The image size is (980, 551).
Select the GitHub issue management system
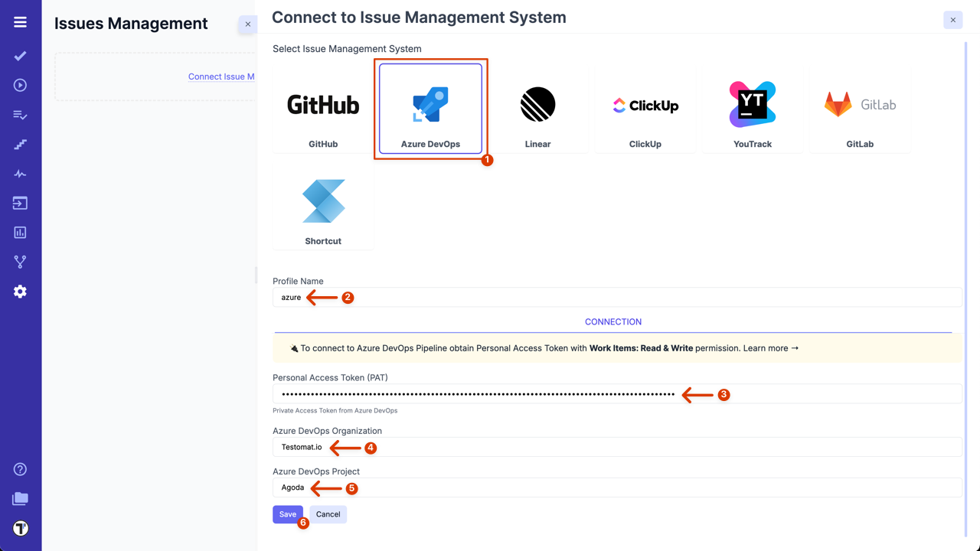[323, 109]
